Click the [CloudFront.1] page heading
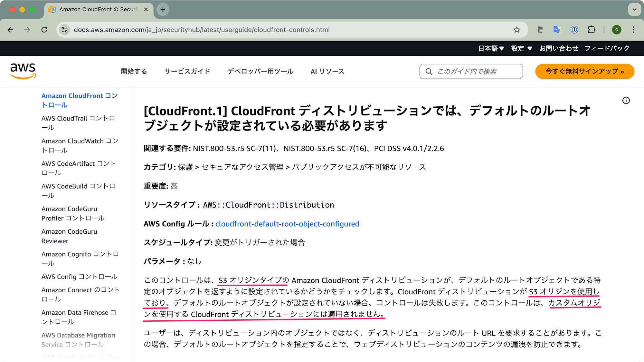The width and height of the screenshot is (644, 362). click(x=367, y=118)
